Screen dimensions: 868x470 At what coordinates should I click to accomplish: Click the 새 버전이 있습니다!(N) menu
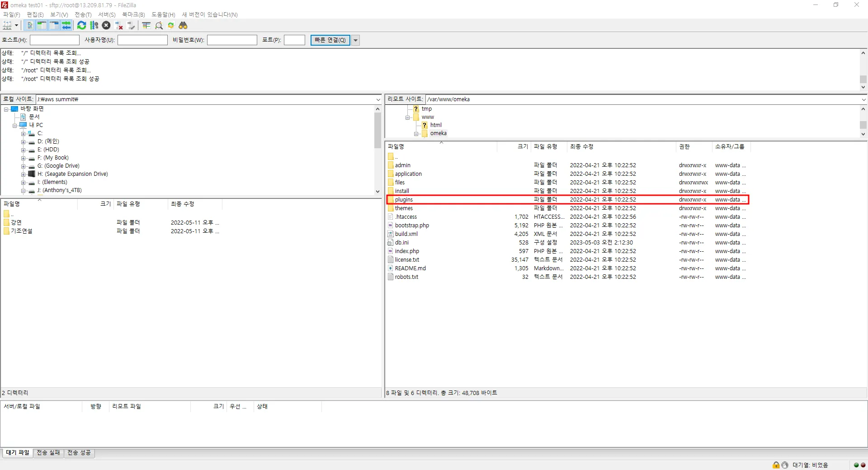coord(210,14)
